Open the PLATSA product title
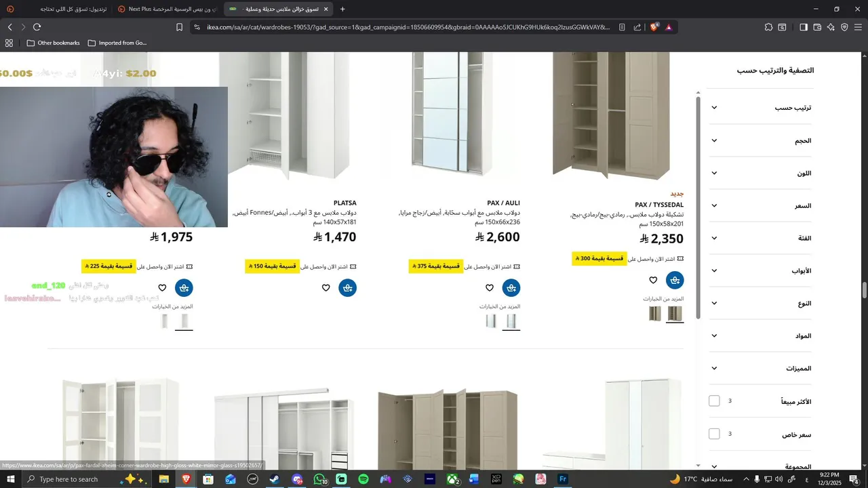 [x=344, y=203]
